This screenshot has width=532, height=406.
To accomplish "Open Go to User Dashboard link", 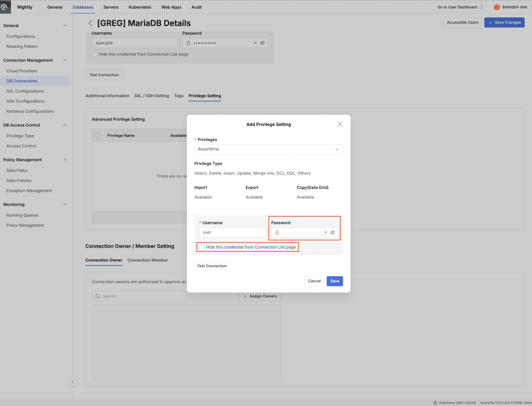I will [x=460, y=7].
